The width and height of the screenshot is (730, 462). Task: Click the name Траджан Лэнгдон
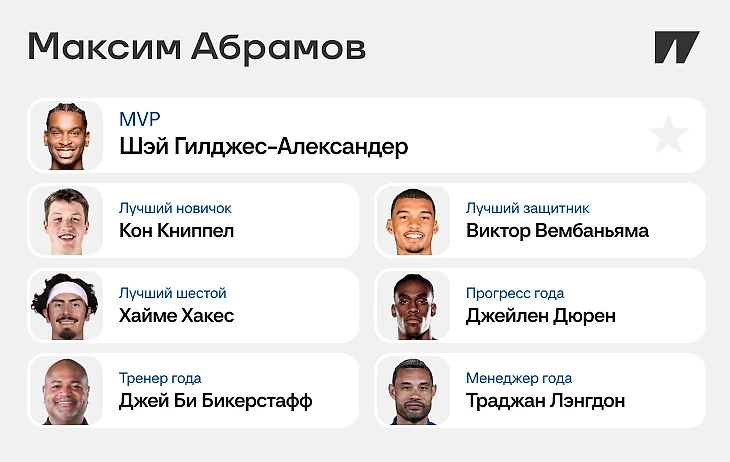[546, 401]
